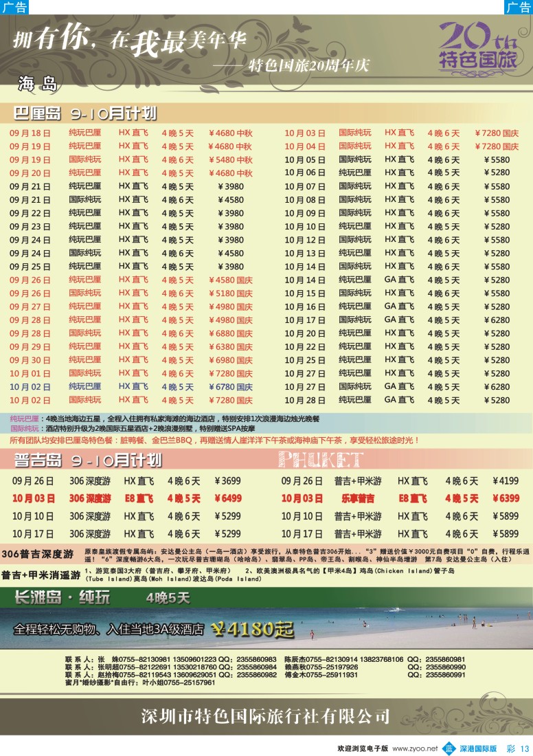
Task: Click contact 傅金木0755-25911931
Action: tap(321, 675)
